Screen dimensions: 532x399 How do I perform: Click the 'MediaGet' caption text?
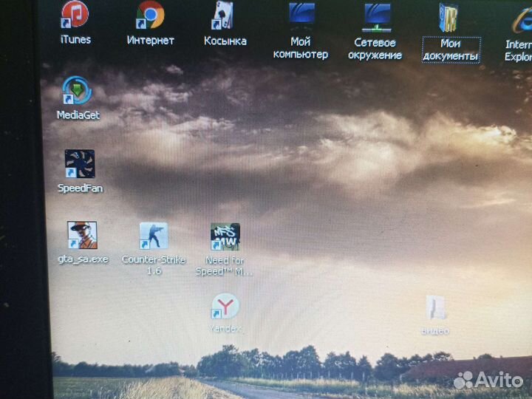click(78, 115)
